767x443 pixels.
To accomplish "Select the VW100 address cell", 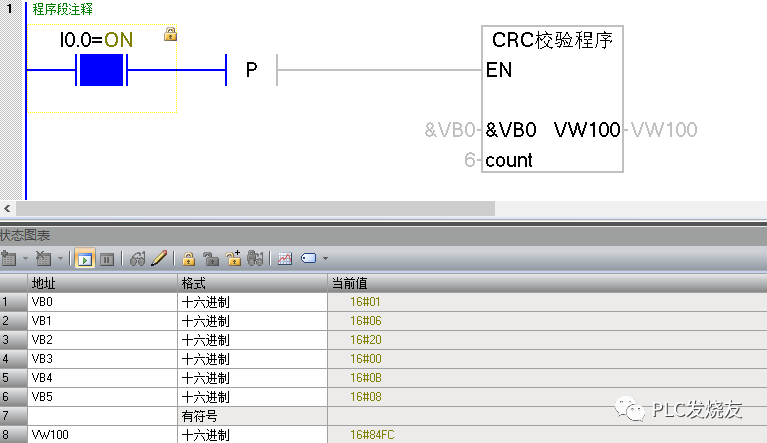I will pos(102,435).
